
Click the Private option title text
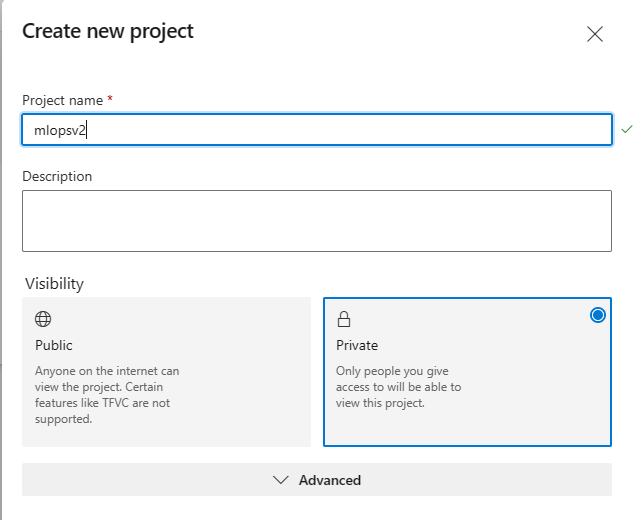[357, 345]
